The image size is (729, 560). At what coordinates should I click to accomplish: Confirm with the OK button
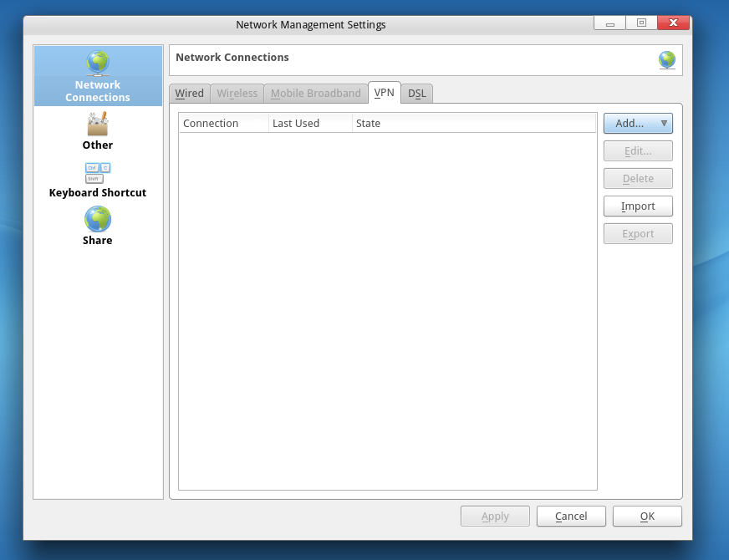(647, 517)
